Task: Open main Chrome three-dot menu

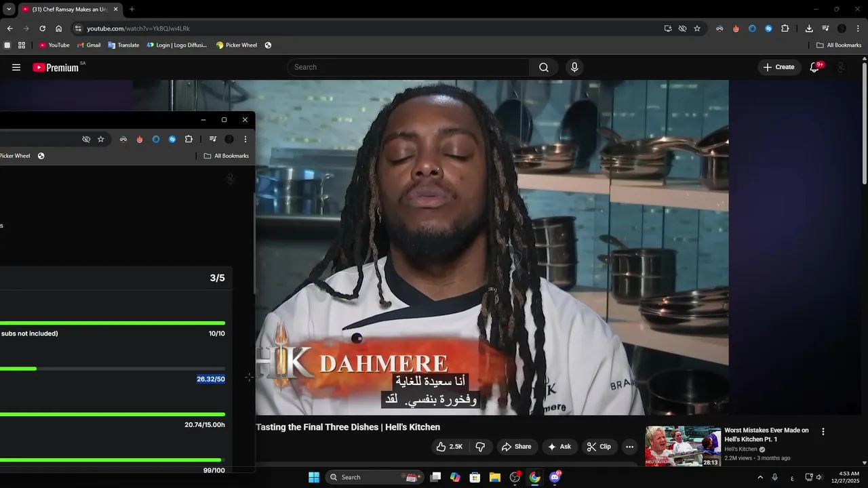Action: [x=858, y=28]
